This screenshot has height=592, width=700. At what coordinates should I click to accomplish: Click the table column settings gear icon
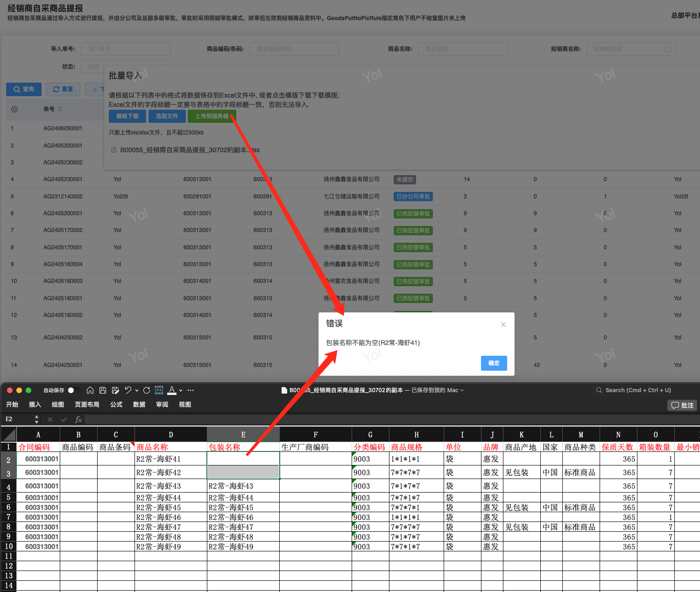[x=14, y=109]
